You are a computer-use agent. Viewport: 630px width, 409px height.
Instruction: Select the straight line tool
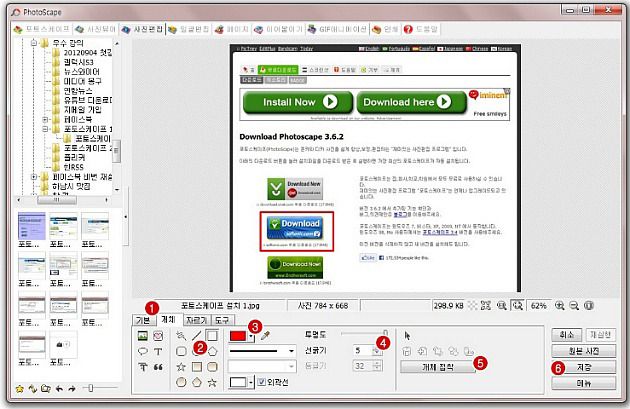(x=196, y=335)
